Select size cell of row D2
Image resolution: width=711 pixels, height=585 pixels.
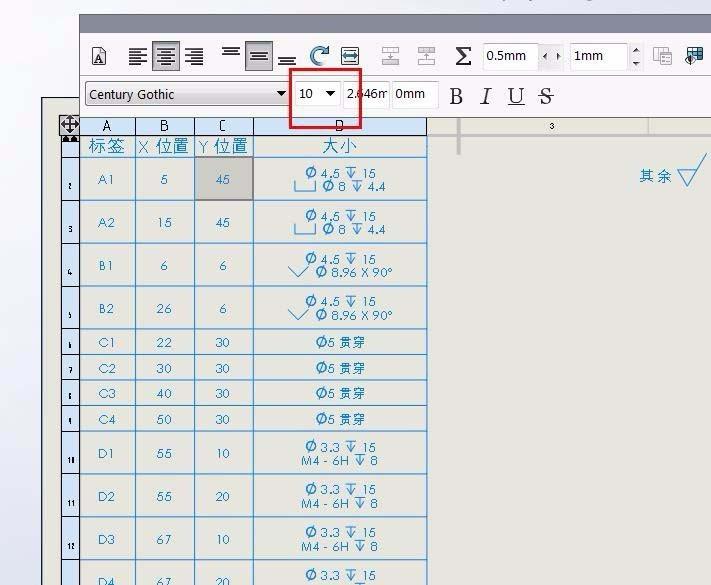pos(340,496)
